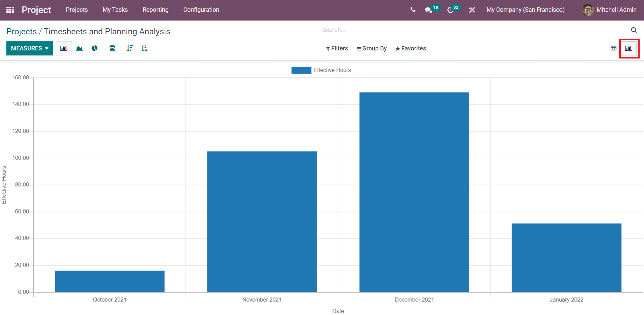Click the Project app title

click(x=36, y=10)
